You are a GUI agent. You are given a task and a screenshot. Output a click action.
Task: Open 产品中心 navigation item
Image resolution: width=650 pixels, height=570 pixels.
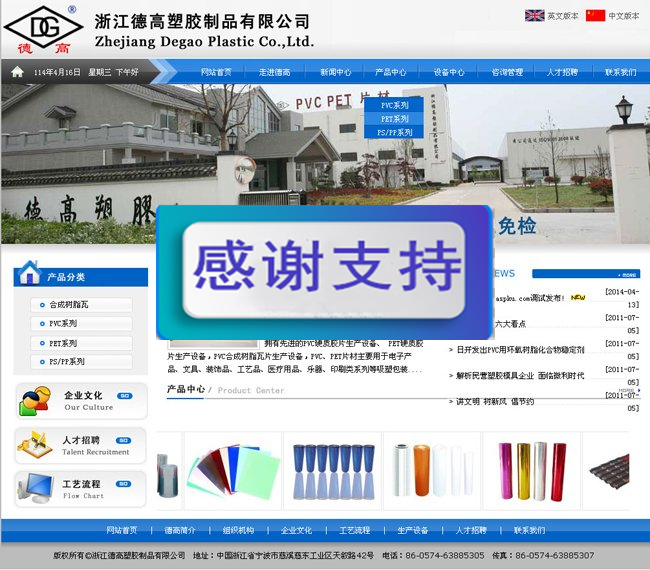pyautogui.click(x=390, y=72)
